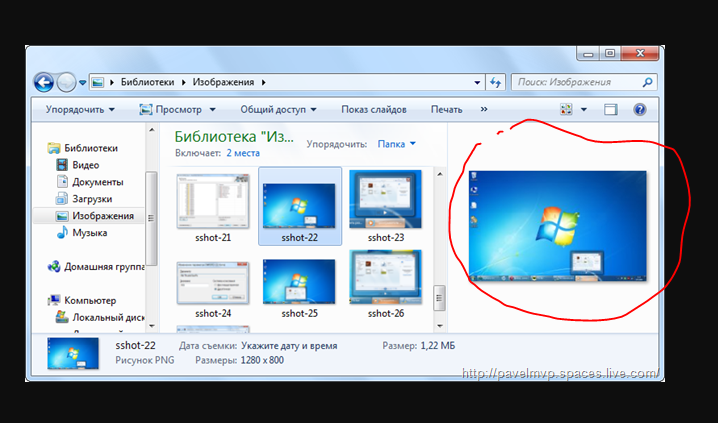Open the Папка arrange-by dropdown

pos(397,144)
